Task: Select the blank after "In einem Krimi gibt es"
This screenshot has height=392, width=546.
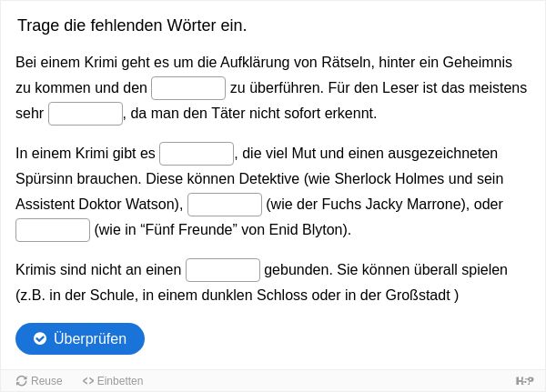Action: [197, 154]
